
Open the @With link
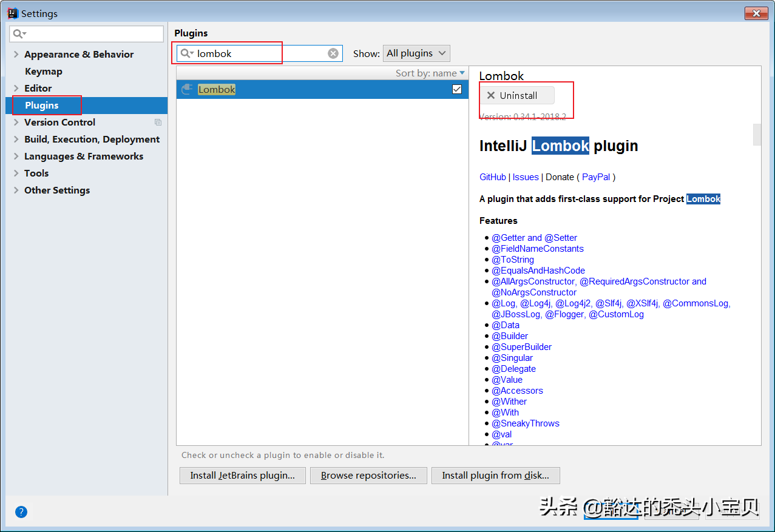(506, 412)
